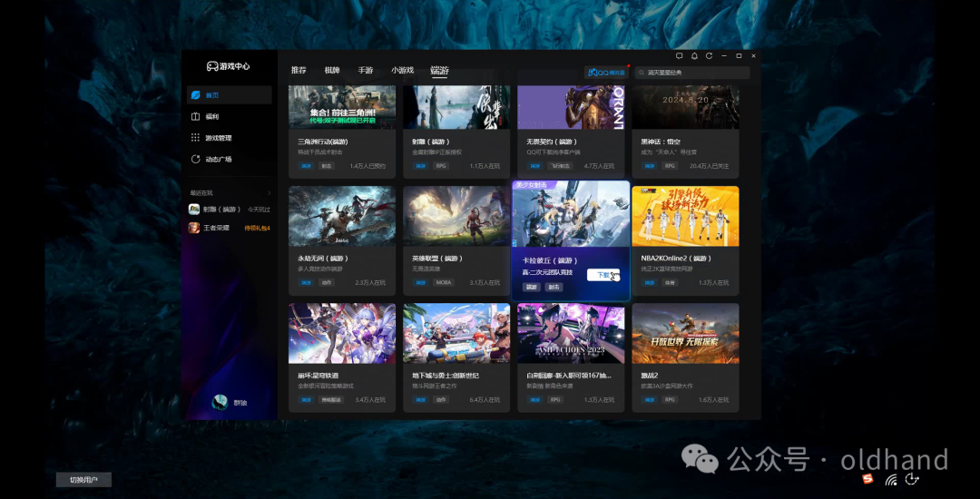
Task: Click the 20.4万人已关注 count text
Action: (x=709, y=166)
